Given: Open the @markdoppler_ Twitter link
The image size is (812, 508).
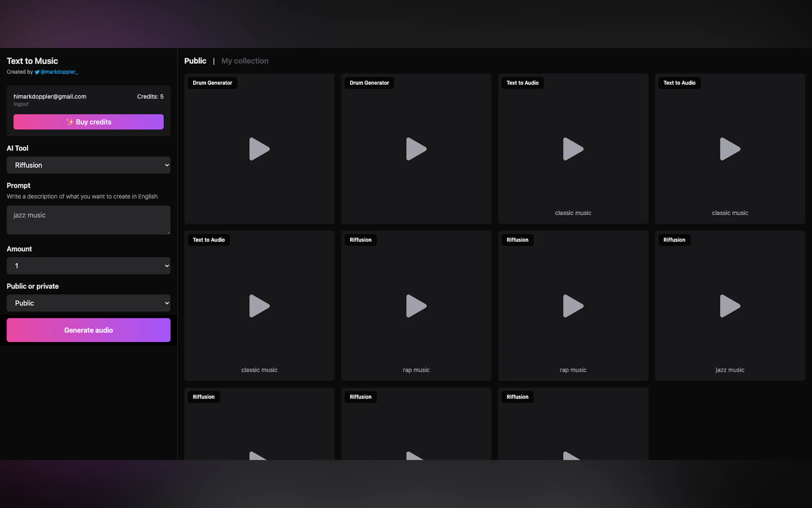Looking at the screenshot, I should click(x=59, y=72).
